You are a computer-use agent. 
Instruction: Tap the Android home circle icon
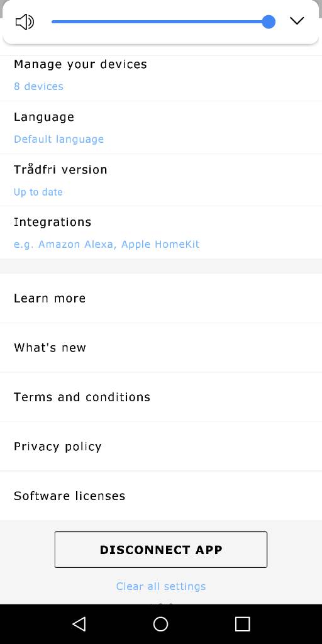tap(160, 624)
